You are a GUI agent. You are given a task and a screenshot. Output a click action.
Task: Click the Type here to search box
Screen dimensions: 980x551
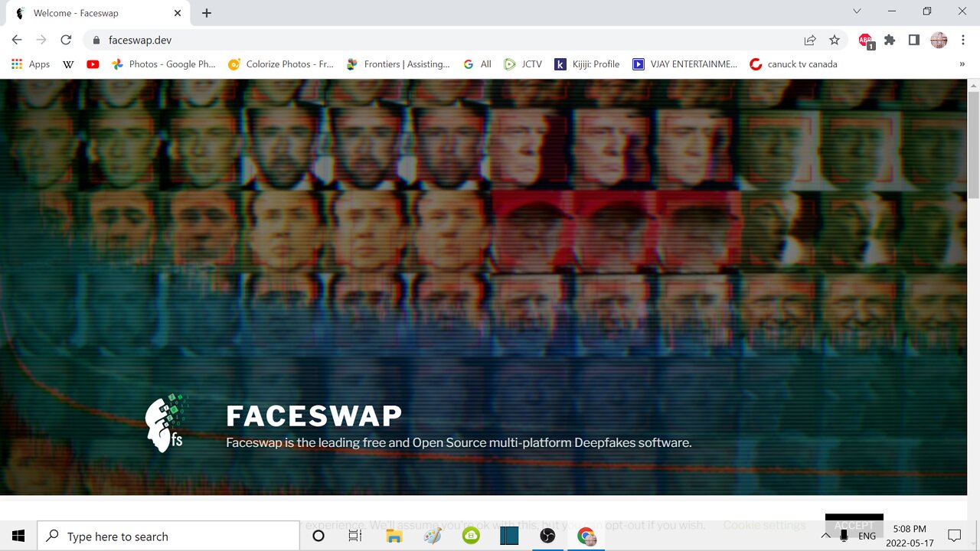point(168,536)
